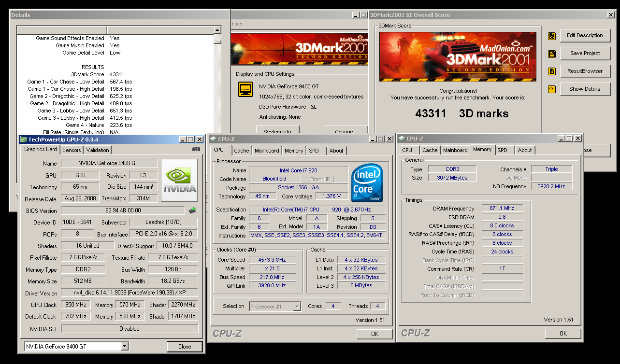Minimize the 3DMark2001 main window
Image resolution: width=620 pixels, height=364 pixels.
point(356,15)
